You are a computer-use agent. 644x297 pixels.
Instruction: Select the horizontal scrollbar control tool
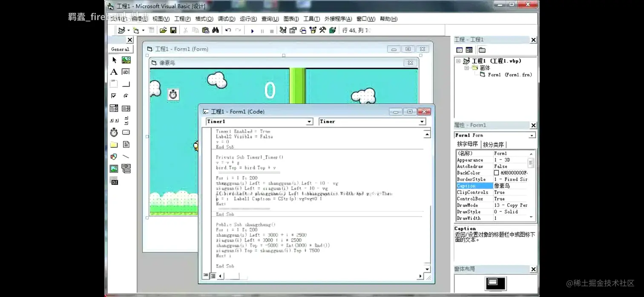click(114, 120)
